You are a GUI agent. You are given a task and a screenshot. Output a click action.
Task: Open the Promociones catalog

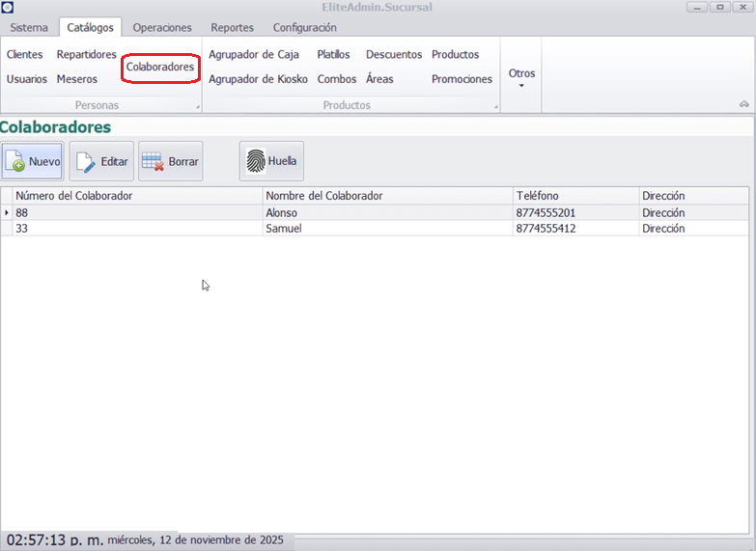coord(462,79)
